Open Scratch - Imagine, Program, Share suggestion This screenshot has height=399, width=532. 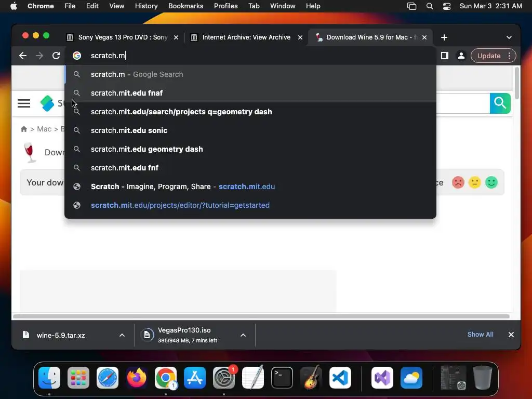click(250, 187)
